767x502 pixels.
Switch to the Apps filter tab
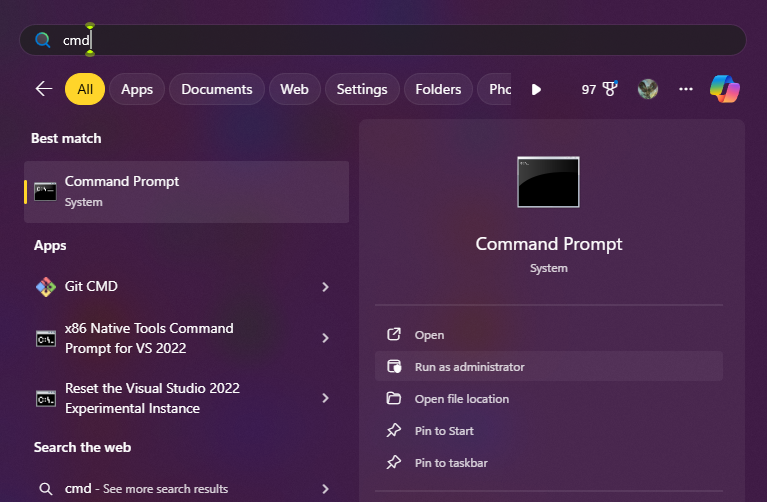click(x=137, y=89)
